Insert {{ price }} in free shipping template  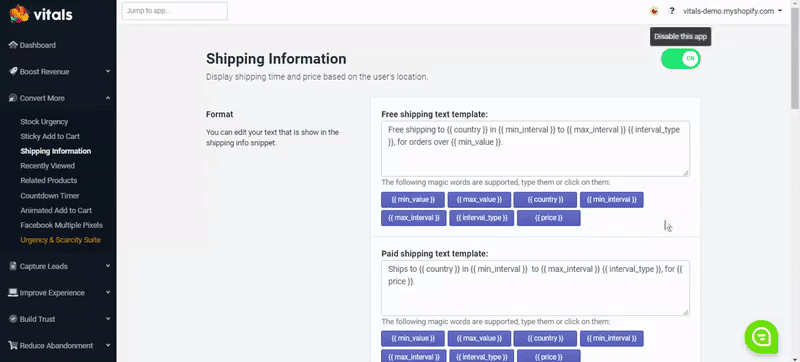click(548, 218)
